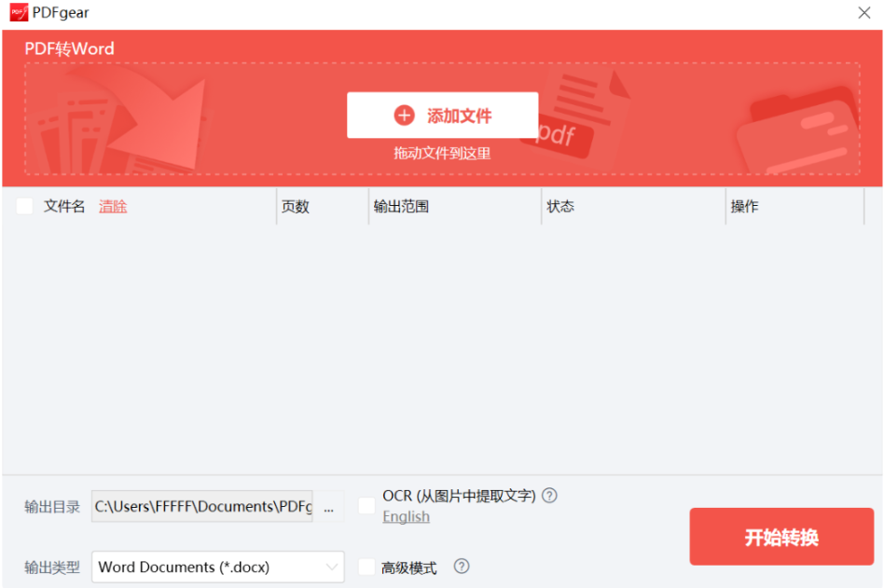Click the PDF转Word heading
The height and width of the screenshot is (588, 884).
69,48
